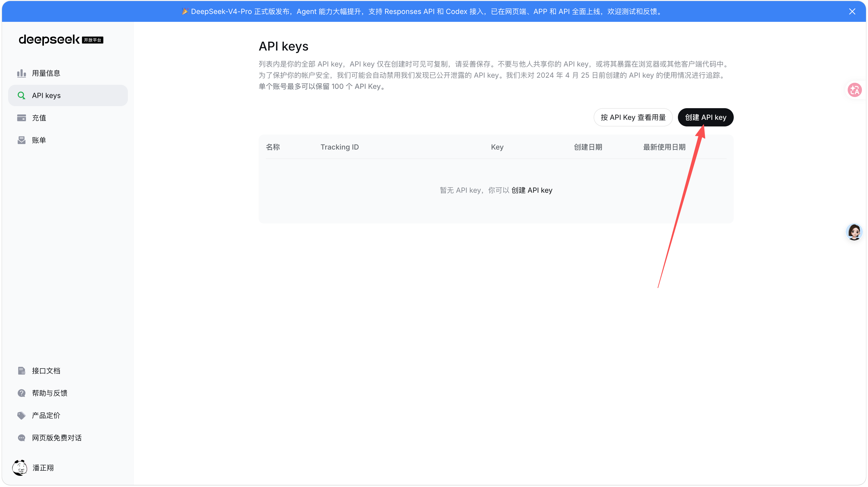Open the assistant avatar floating button
868x487 pixels.
[x=854, y=232]
